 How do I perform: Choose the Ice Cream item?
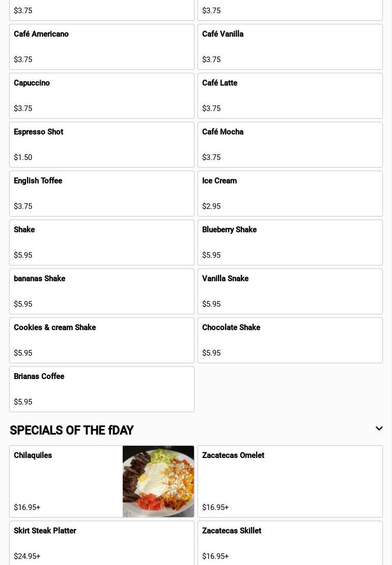click(290, 194)
